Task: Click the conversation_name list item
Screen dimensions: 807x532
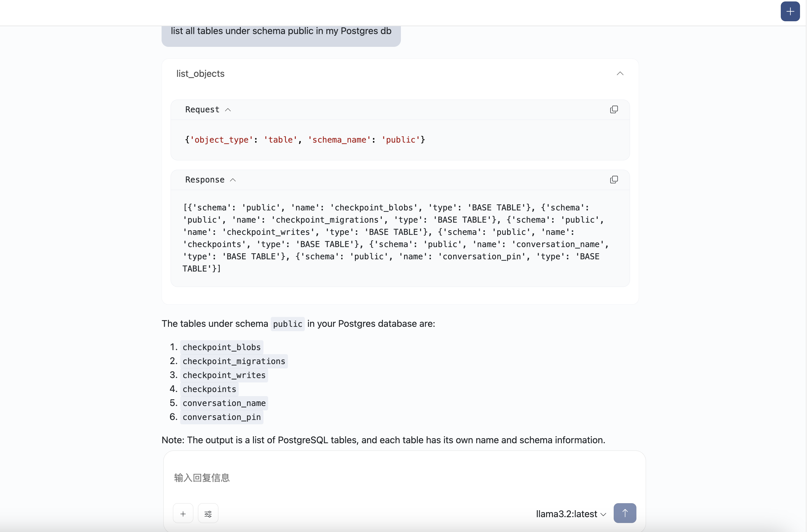Action: tap(224, 403)
